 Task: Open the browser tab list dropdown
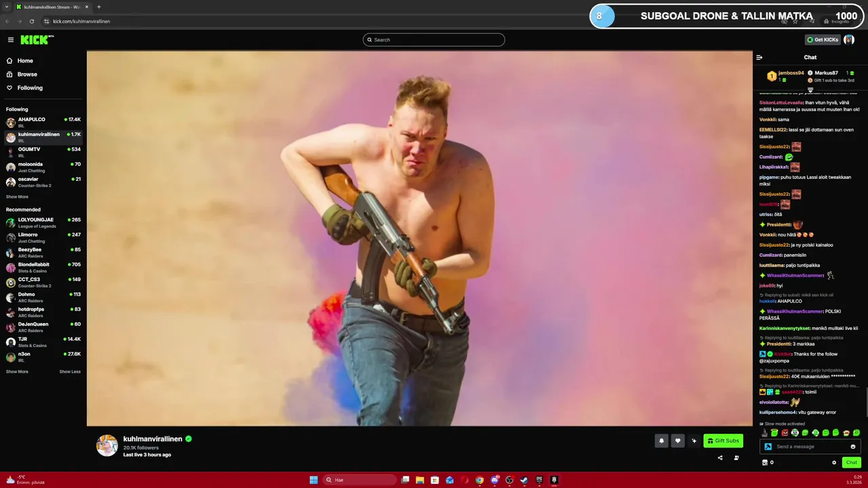point(7,7)
